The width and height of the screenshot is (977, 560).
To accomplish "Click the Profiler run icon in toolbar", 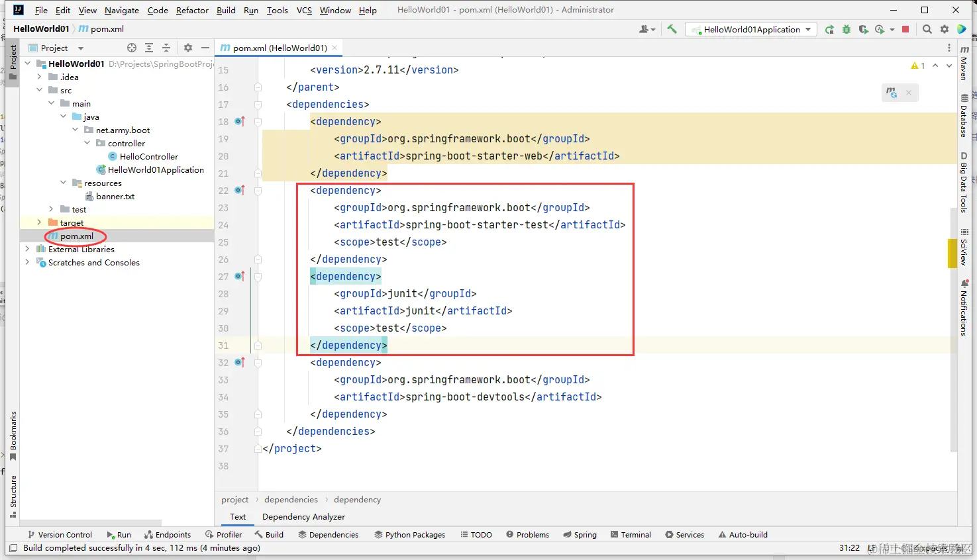I will [880, 29].
